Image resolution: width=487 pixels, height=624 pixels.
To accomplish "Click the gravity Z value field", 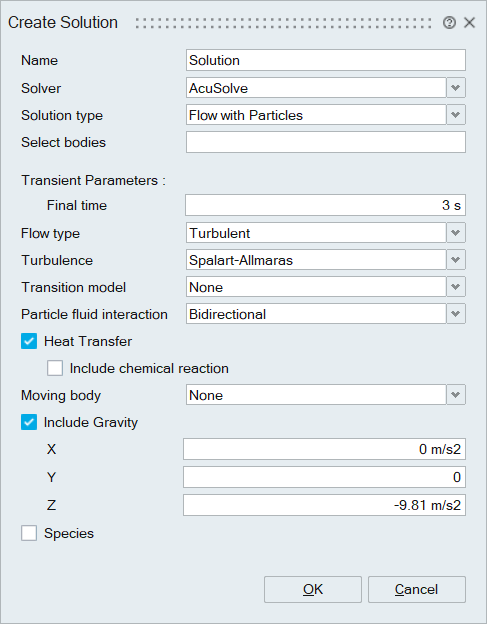I will pos(324,505).
